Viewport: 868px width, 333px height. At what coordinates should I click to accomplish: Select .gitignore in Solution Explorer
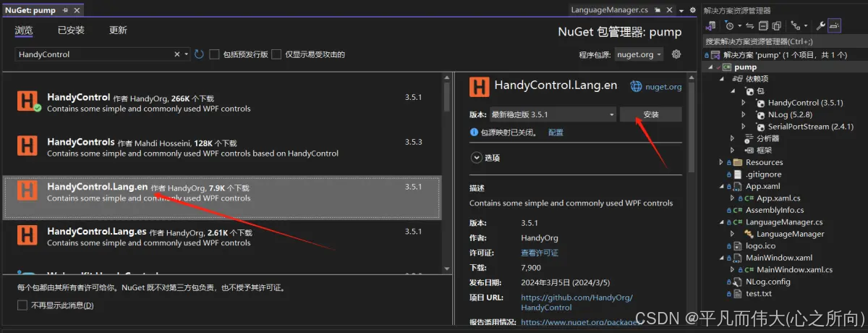click(764, 174)
